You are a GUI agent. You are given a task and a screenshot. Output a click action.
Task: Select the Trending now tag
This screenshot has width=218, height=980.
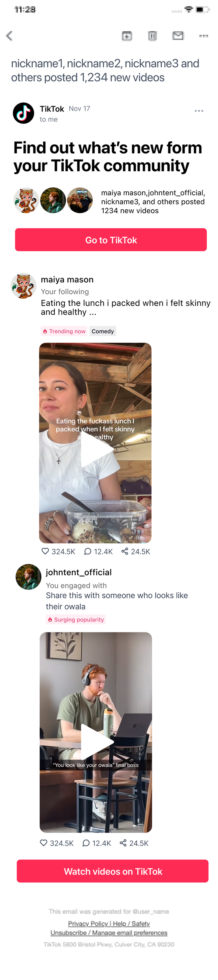[x=64, y=331]
